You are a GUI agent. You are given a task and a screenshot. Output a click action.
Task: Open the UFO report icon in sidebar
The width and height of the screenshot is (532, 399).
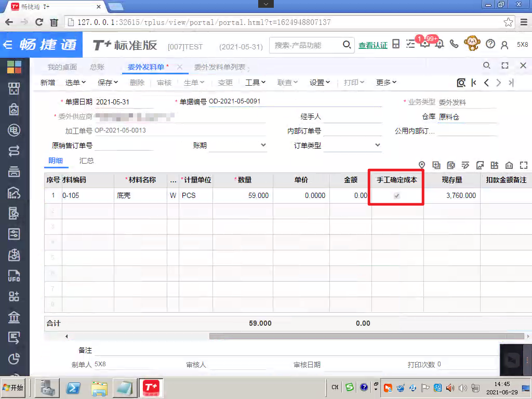click(x=14, y=276)
